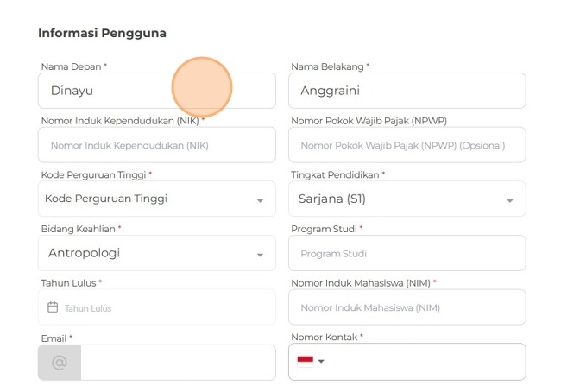
Task: Click the Indonesian flag icon
Action: [305, 361]
